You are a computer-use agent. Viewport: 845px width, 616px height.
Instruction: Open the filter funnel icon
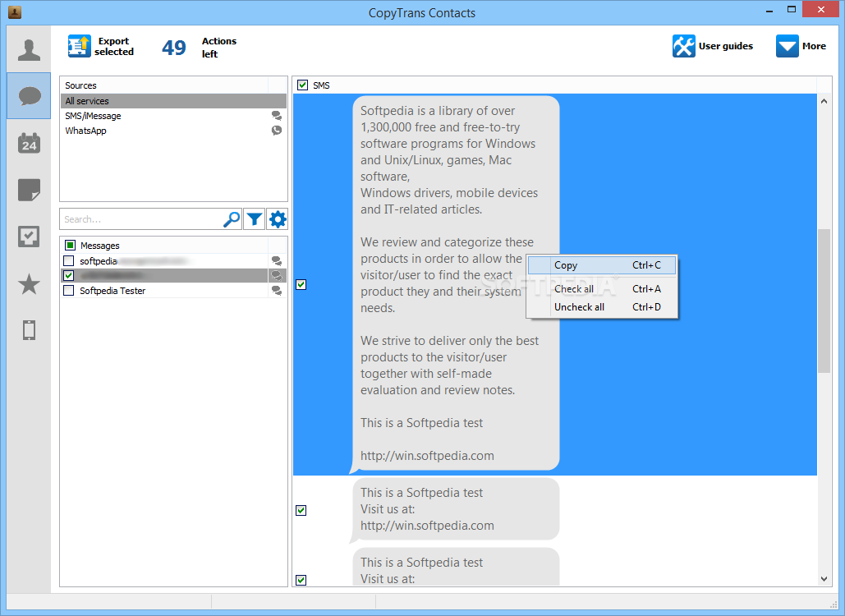[x=255, y=219]
